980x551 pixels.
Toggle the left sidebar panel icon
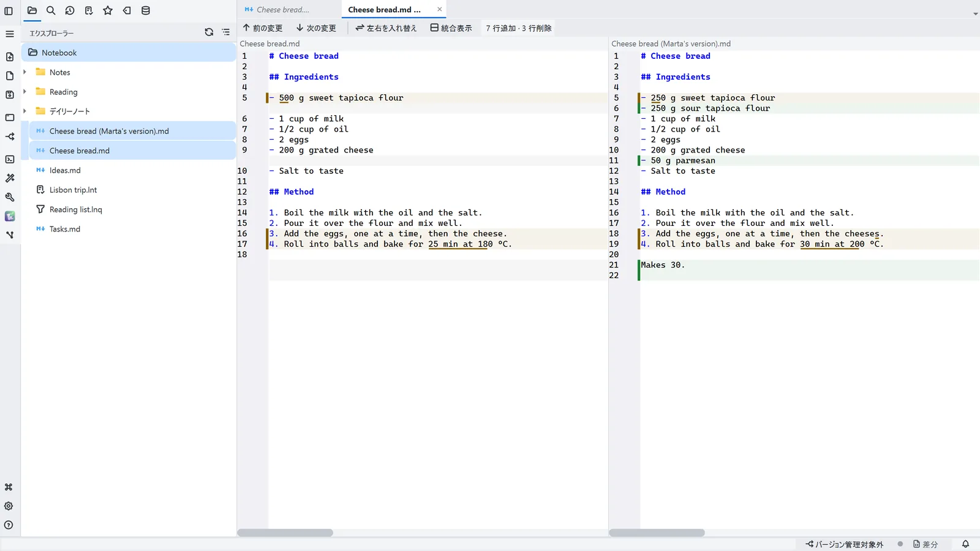[x=9, y=10]
